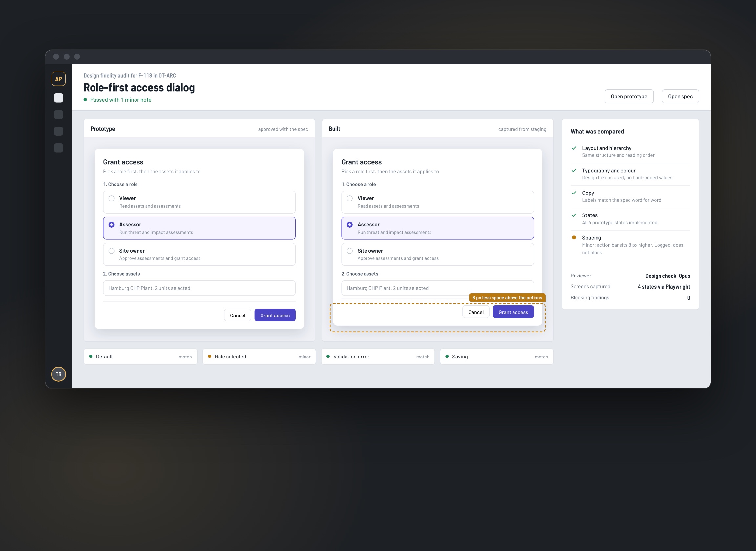Click the Passed with 1 minor note status

117,100
